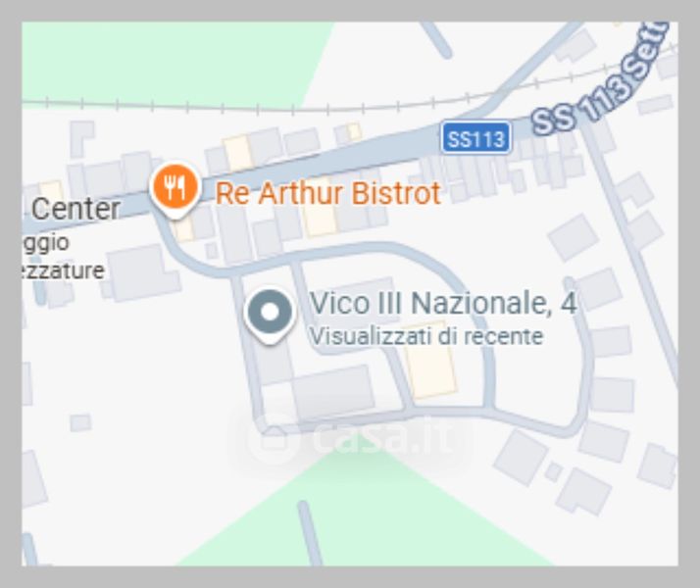Click the Re Arthur Bistrot restaurant pin
The image size is (700, 588).
point(175,189)
